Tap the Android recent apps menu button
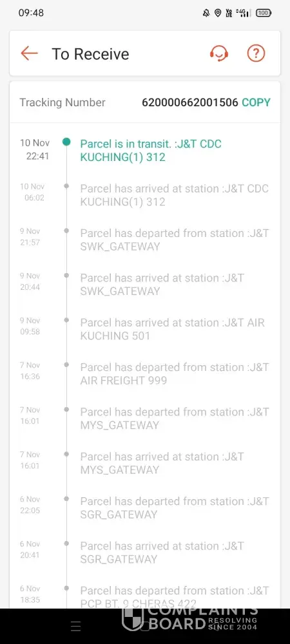 click(75, 626)
